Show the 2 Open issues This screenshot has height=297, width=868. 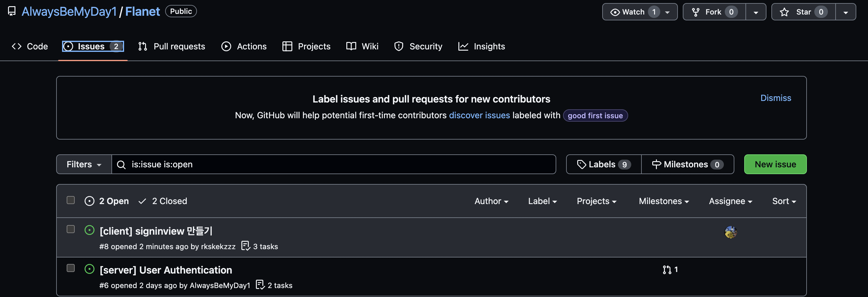pyautogui.click(x=106, y=201)
